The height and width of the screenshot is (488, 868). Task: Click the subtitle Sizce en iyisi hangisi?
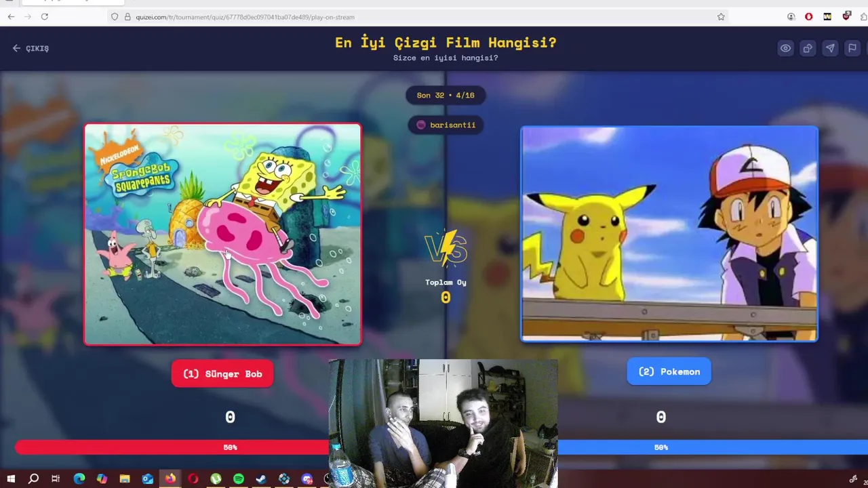point(446,58)
